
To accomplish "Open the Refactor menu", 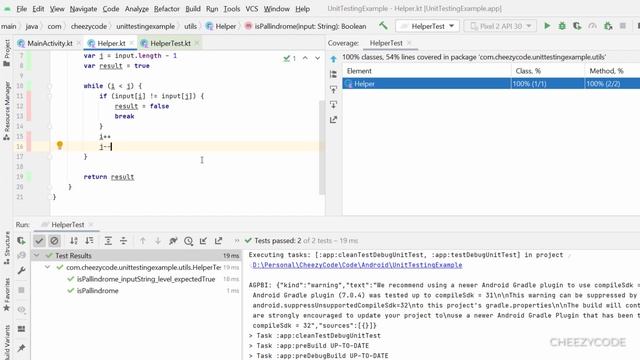I will [167, 9].
